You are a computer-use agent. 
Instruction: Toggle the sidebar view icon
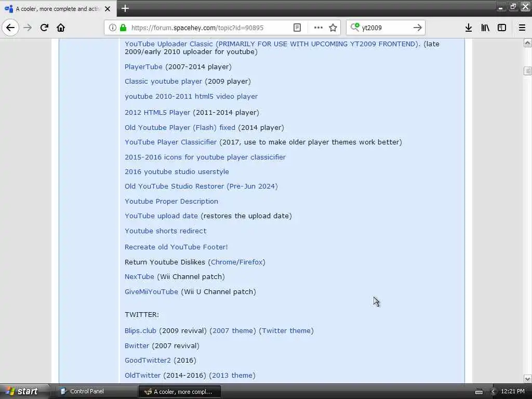(x=502, y=28)
